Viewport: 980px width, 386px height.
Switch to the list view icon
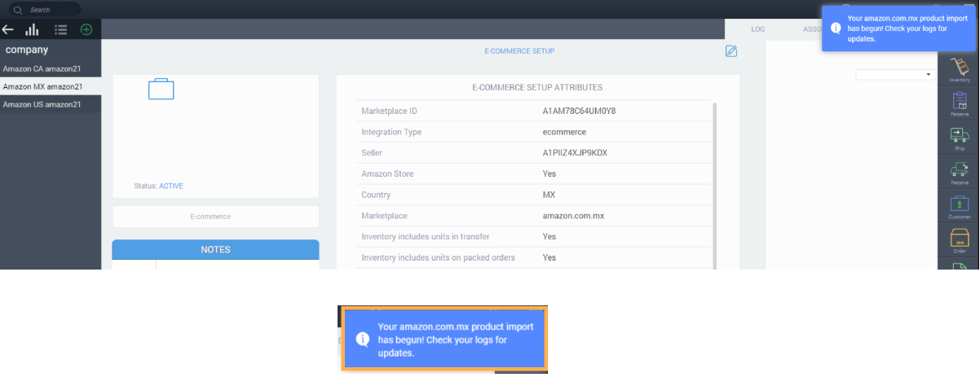click(x=60, y=29)
